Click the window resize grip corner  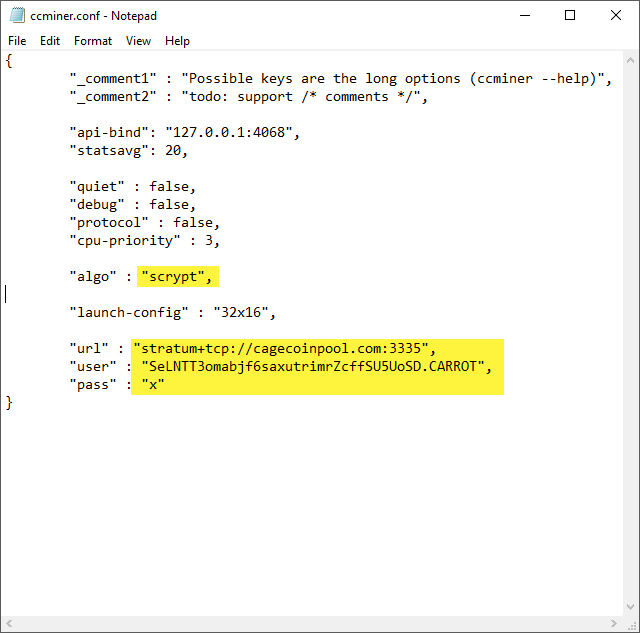click(632, 625)
